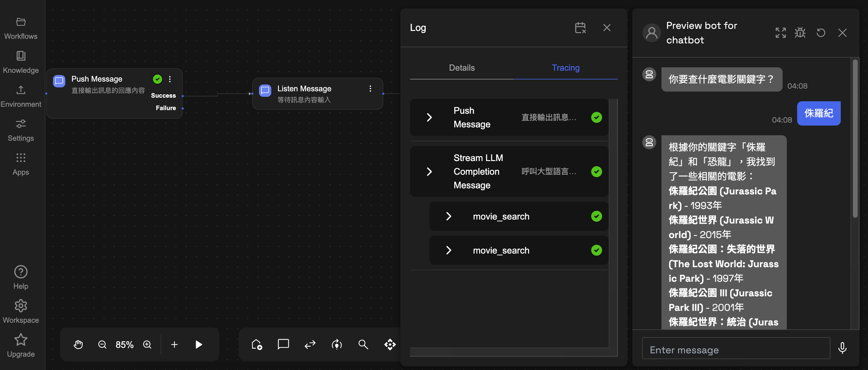Open the Upgrade page from sidebar

click(x=21, y=345)
